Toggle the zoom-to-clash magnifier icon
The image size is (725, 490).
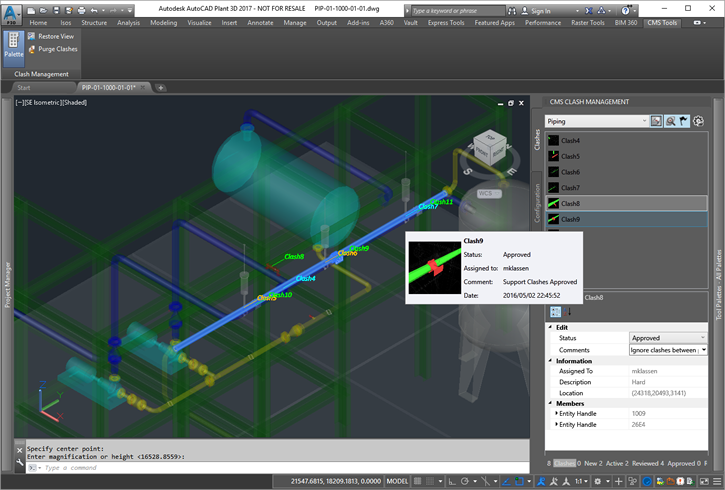(670, 121)
